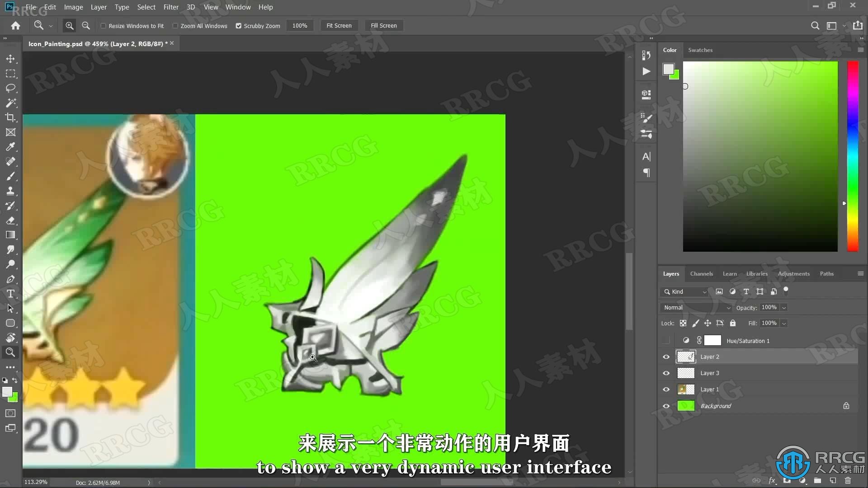Select the Path Selection tool

pyautogui.click(x=10, y=308)
